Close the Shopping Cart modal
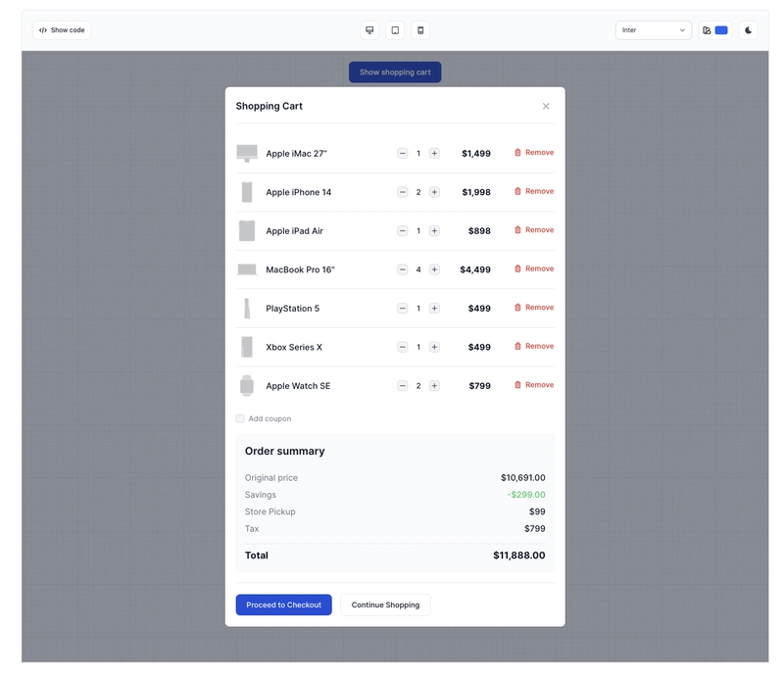This screenshot has width=784, height=677. click(546, 106)
